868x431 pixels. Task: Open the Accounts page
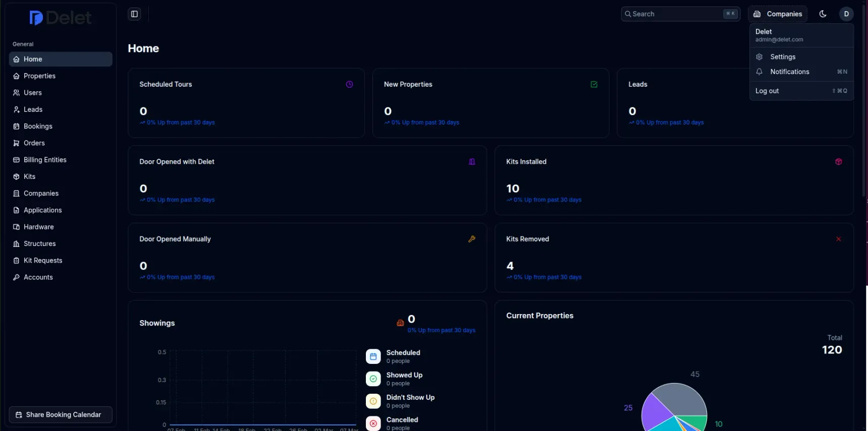click(x=61, y=277)
